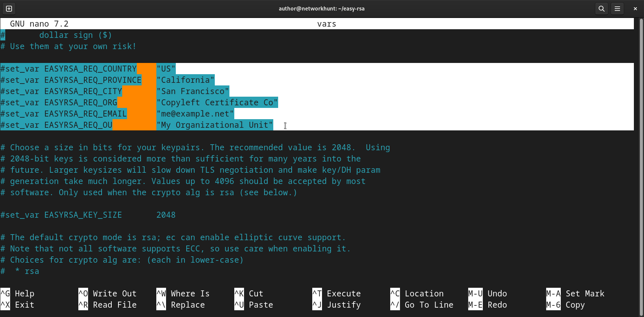Click the EASYRSA_REQ_PROVINCE variable name
The height and width of the screenshot is (317, 644).
(93, 80)
